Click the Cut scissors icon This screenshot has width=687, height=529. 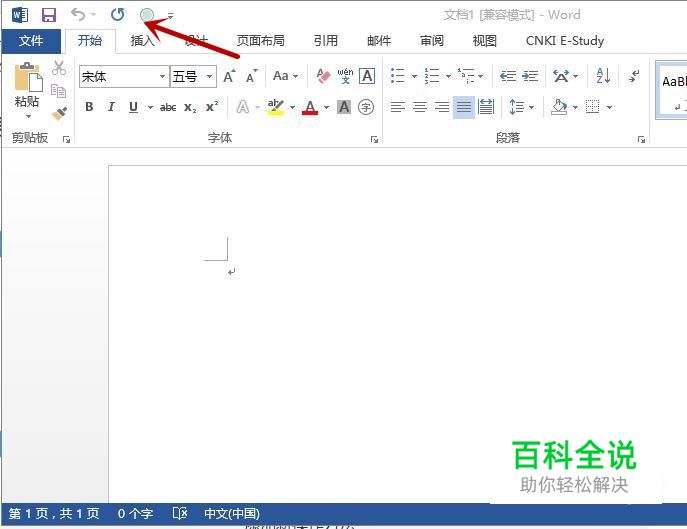coord(59,68)
